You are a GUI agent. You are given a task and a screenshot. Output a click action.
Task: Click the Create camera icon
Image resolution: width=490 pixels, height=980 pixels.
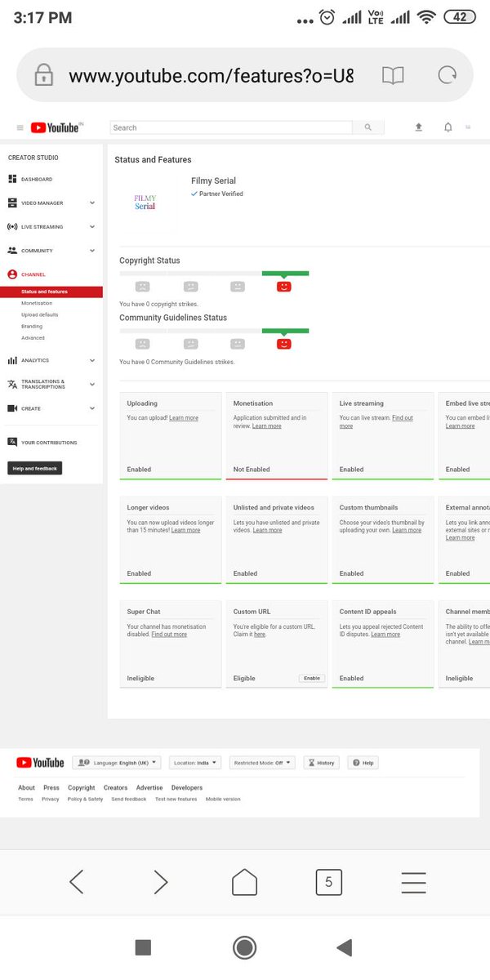(x=12, y=408)
